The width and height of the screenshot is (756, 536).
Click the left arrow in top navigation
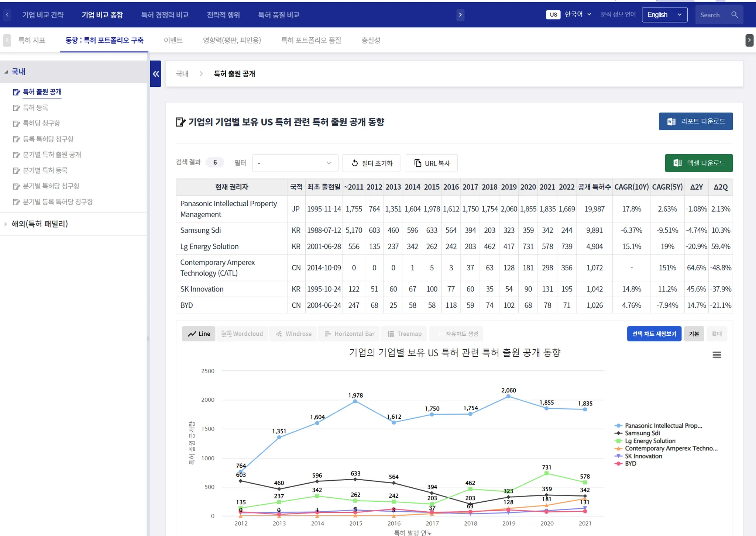coord(7,15)
